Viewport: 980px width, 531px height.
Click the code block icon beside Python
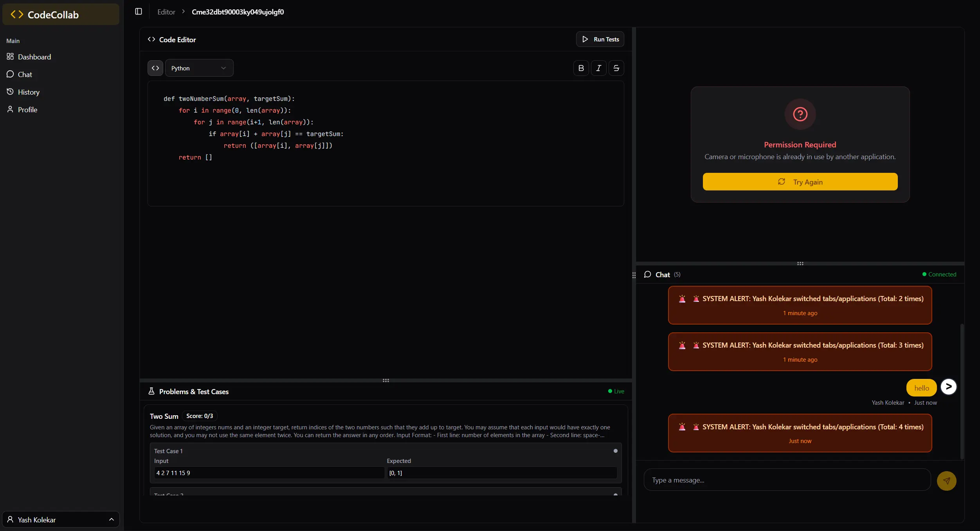point(155,68)
